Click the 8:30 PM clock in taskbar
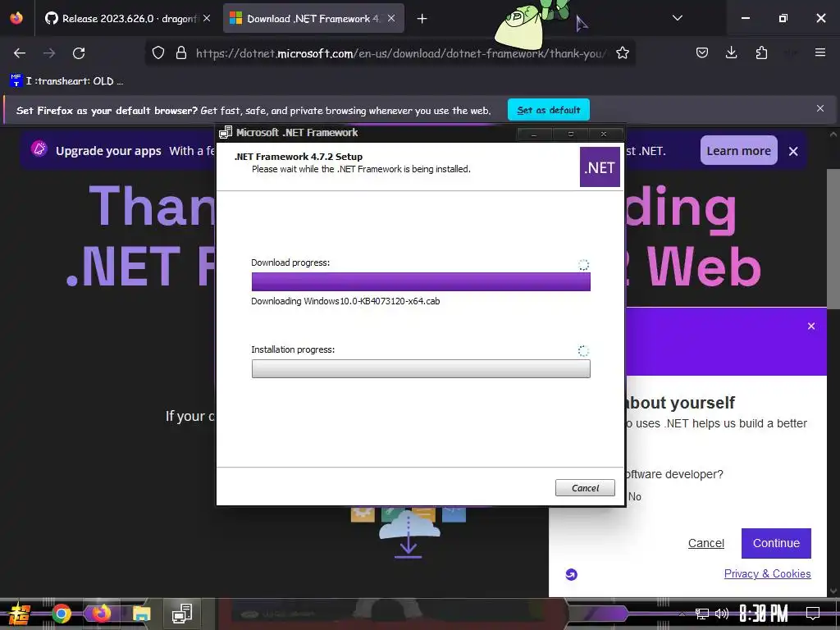This screenshot has height=630, width=840. click(x=764, y=614)
